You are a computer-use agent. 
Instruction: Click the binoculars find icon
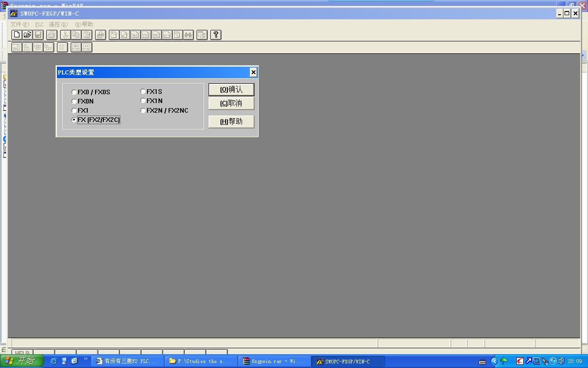188,35
